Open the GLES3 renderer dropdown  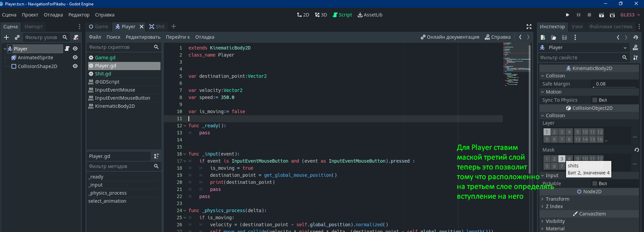coord(630,15)
